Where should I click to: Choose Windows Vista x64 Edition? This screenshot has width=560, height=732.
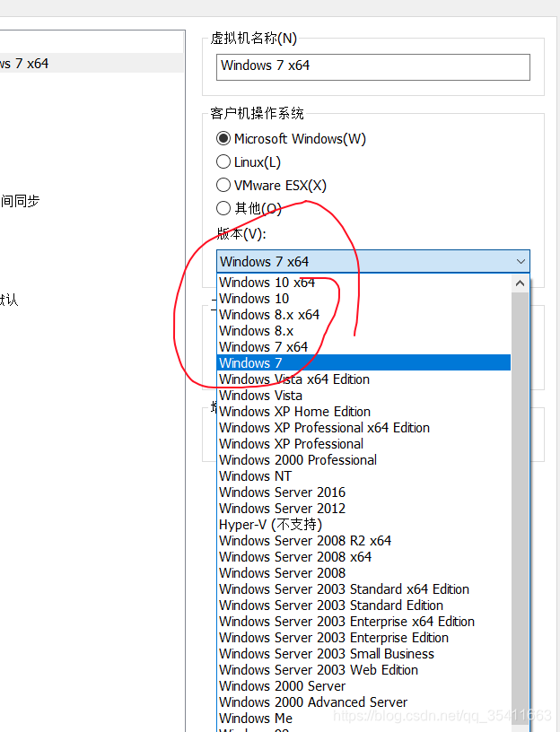(x=364, y=379)
